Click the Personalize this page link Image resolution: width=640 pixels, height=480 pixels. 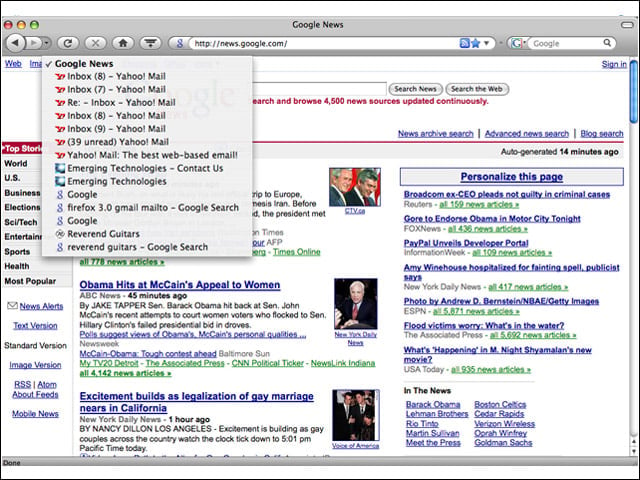tap(511, 177)
